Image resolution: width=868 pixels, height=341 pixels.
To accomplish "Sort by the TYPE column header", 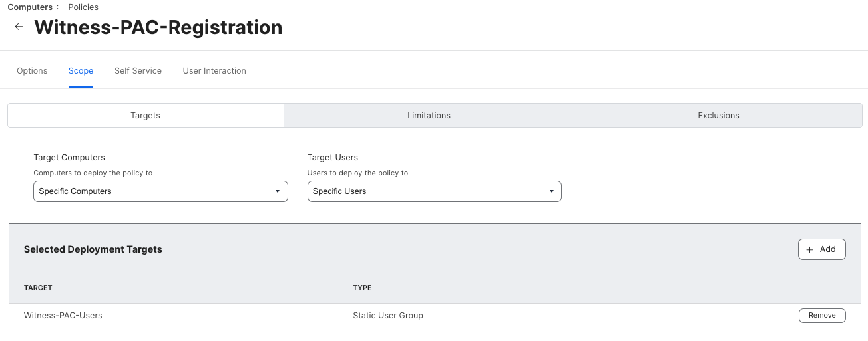I will tap(362, 288).
